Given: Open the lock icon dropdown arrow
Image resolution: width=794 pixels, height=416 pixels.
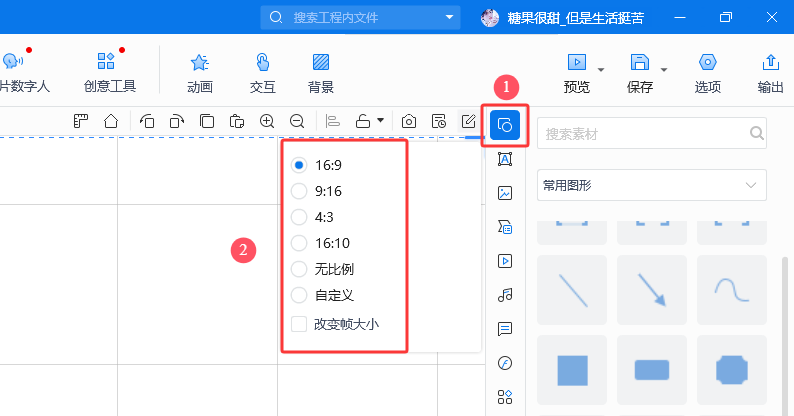Looking at the screenshot, I should [x=381, y=121].
